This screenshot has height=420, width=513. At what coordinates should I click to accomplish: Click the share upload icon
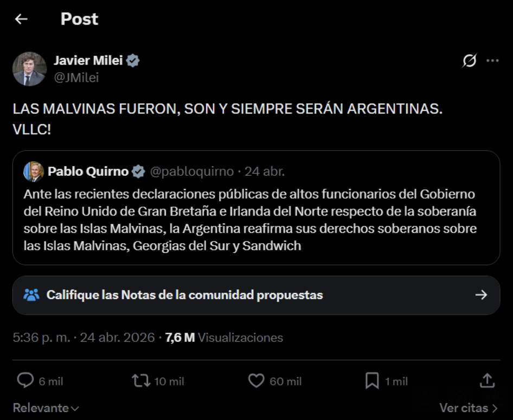tap(487, 380)
